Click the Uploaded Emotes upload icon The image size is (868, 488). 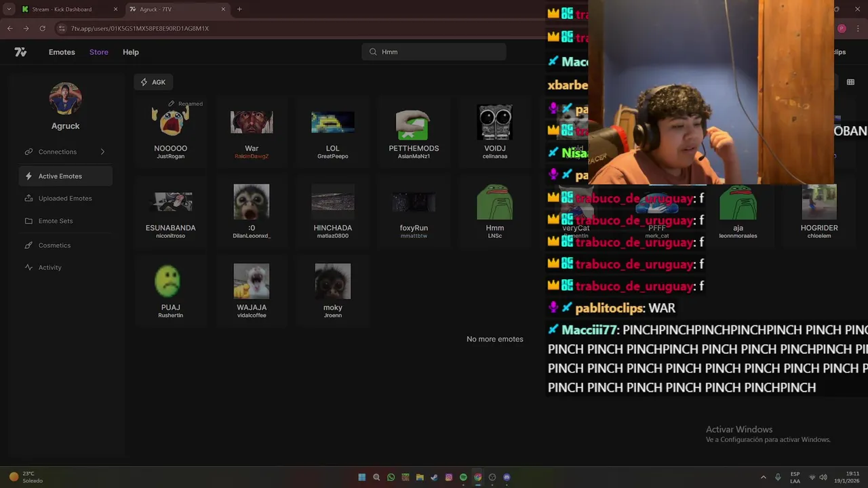[28, 199]
